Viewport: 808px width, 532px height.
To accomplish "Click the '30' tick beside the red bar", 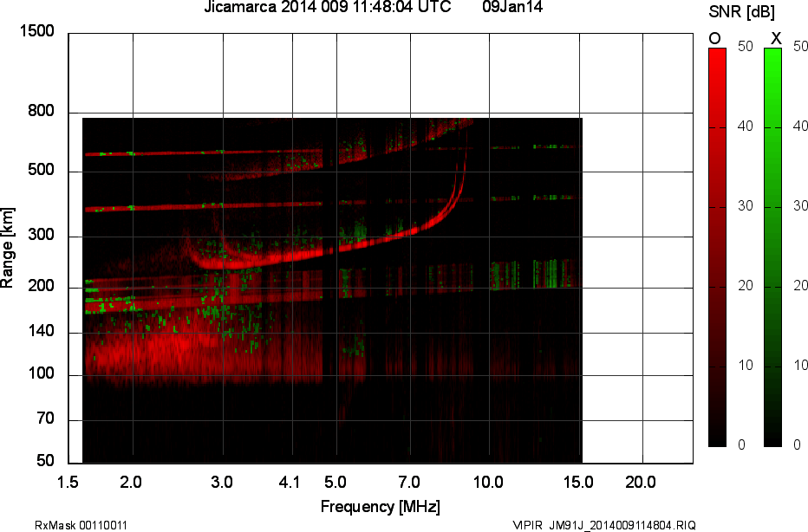I will (x=746, y=206).
